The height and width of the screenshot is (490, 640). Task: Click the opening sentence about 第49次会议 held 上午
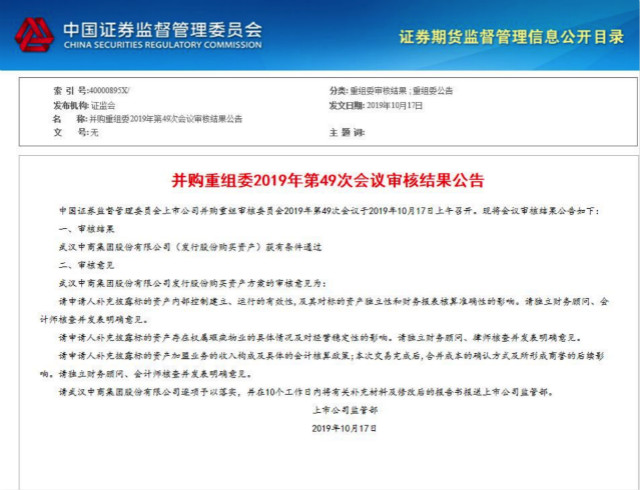click(x=329, y=211)
